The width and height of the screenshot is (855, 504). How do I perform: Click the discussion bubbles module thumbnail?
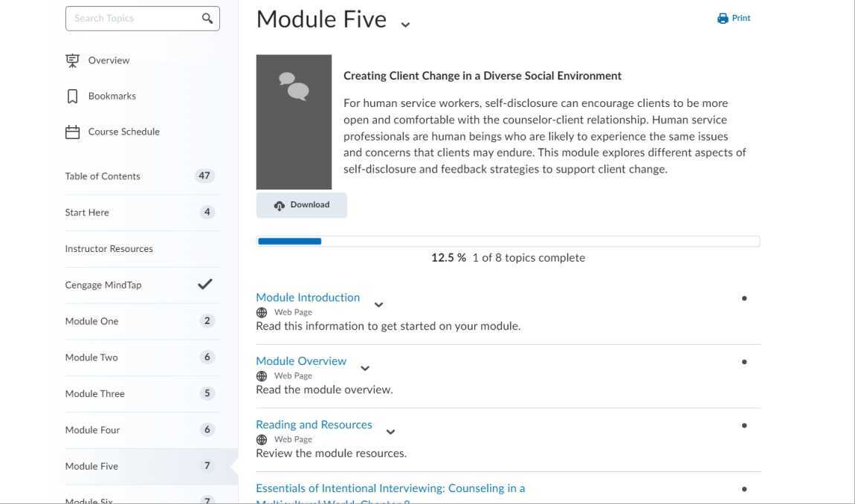point(294,122)
